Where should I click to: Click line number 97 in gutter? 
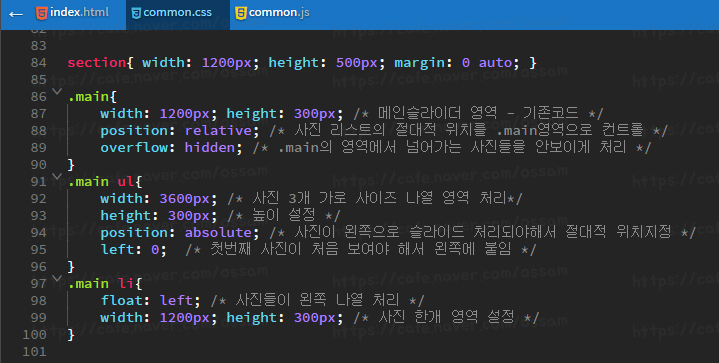(39, 284)
